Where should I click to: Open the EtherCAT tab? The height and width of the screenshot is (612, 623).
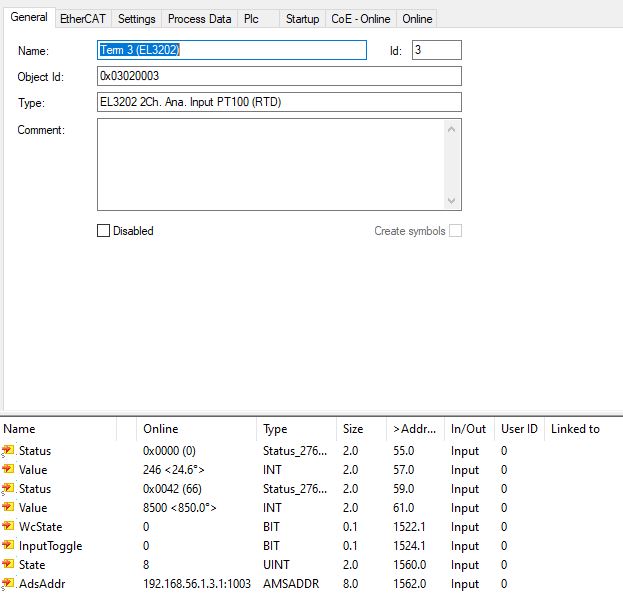click(83, 19)
